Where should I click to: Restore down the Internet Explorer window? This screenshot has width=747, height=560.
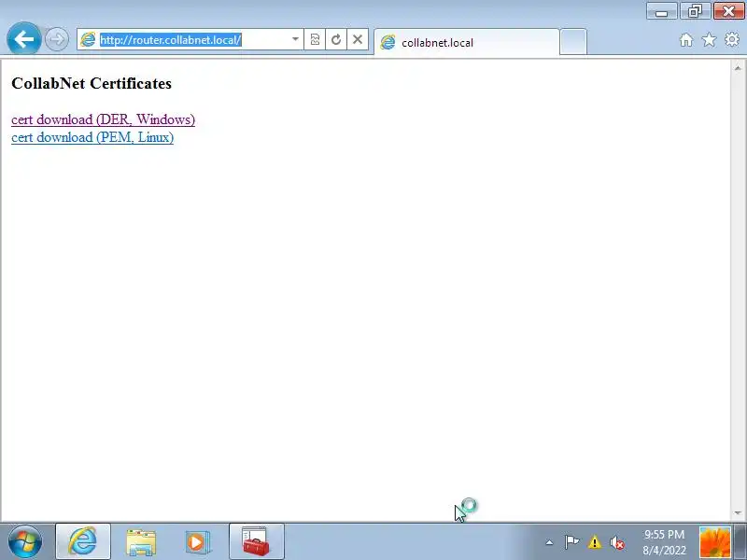coord(695,11)
